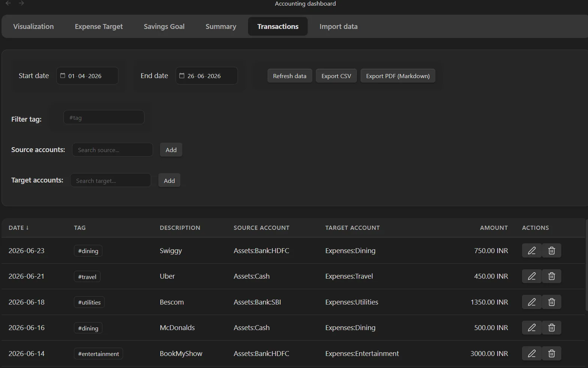Focus the Filter tag input
The height and width of the screenshot is (368, 588).
(x=104, y=118)
